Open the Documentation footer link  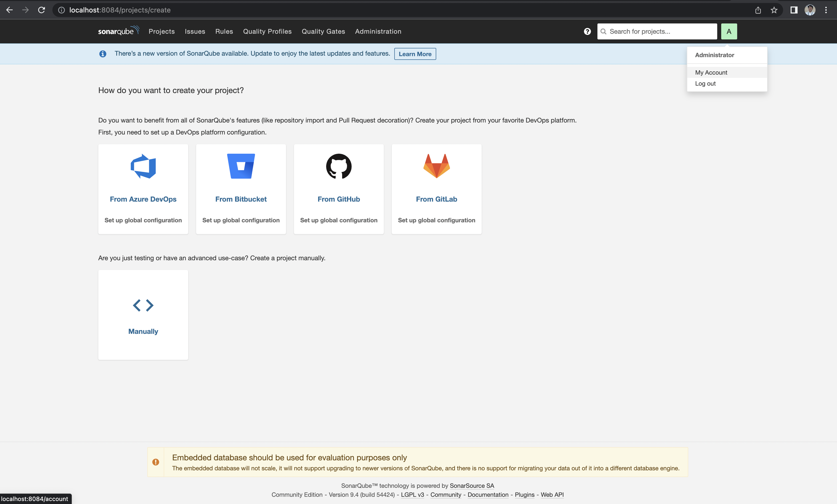(x=488, y=495)
